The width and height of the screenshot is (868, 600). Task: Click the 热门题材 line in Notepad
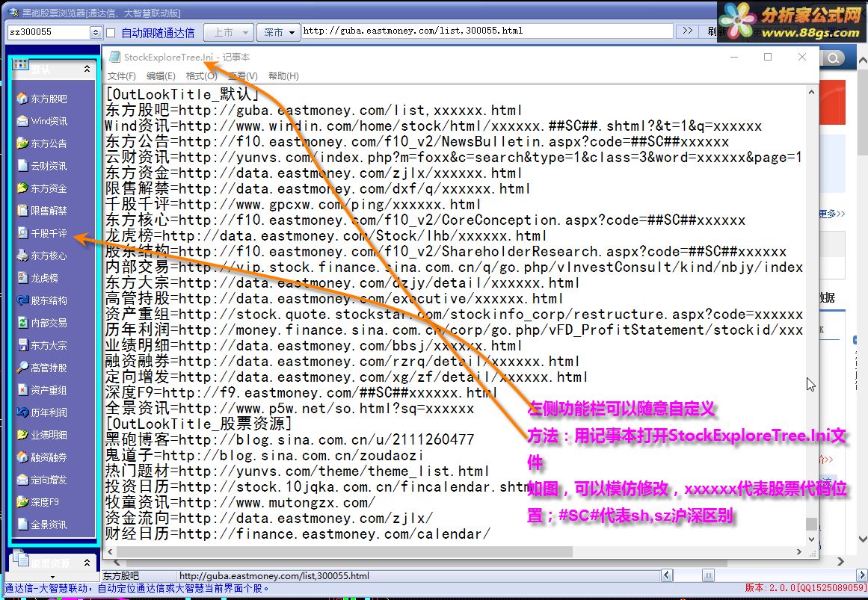pyautogui.click(x=298, y=471)
